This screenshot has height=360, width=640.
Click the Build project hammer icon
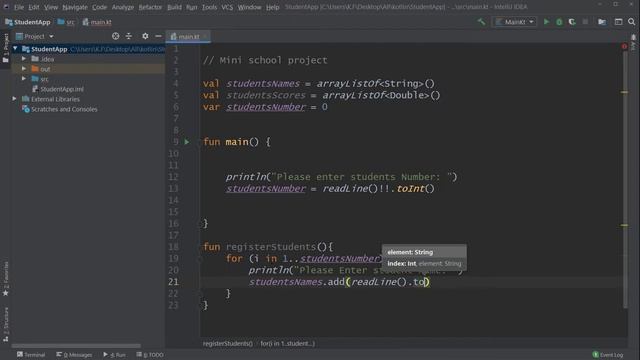(482, 22)
